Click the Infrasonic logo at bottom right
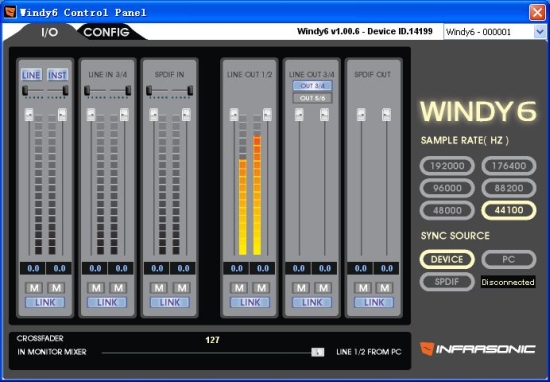Screen dimensions: 550x382 [477, 349]
